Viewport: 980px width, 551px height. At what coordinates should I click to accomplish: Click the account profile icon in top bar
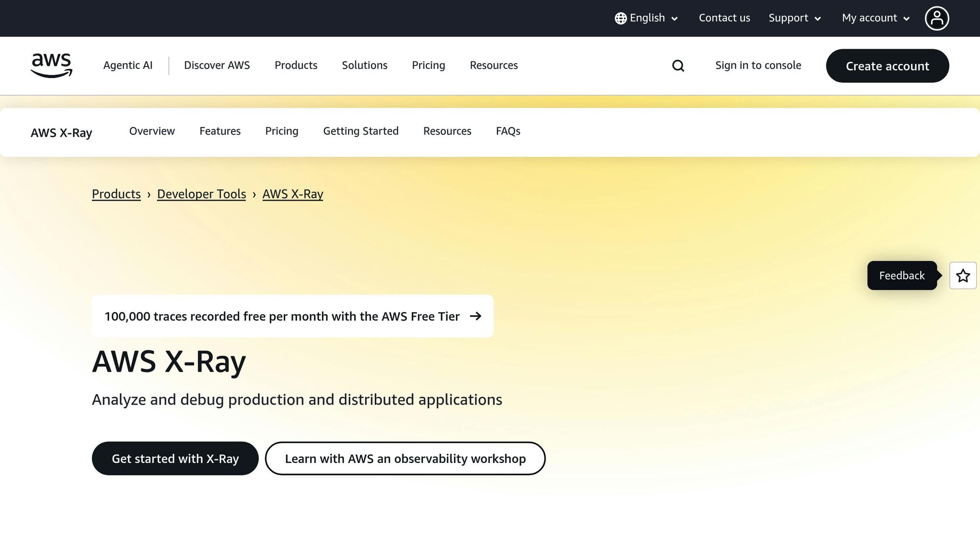pos(936,18)
